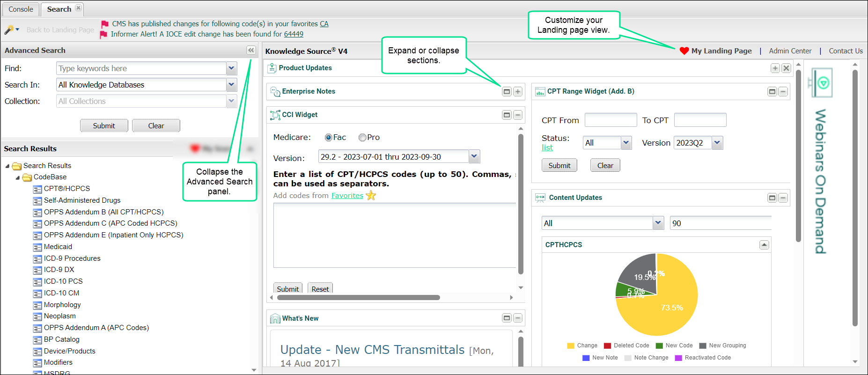Open the CPT Status dropdown
Screen dimensions: 868x375
(x=626, y=143)
